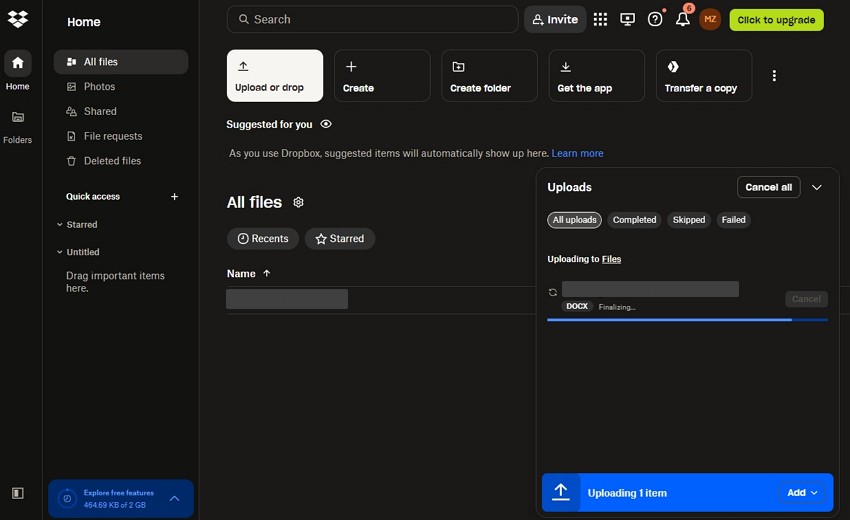Filter by Starred chip
The height and width of the screenshot is (520, 850).
340,239
